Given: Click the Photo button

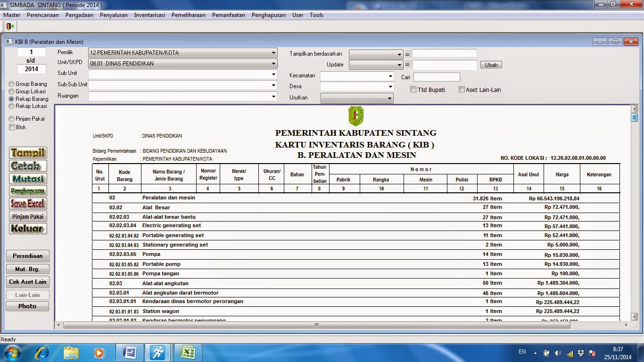Looking at the screenshot, I should 27,306.
